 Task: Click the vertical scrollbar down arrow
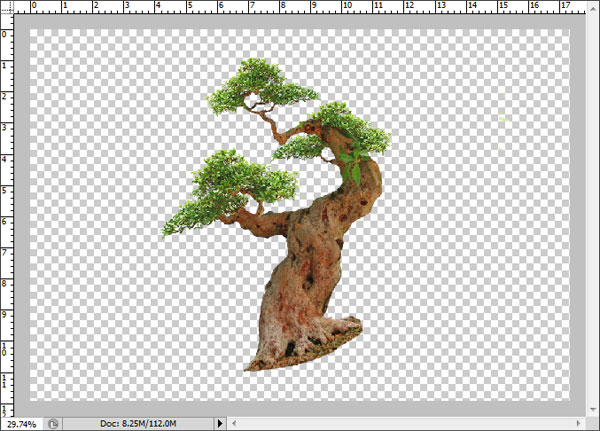click(593, 410)
